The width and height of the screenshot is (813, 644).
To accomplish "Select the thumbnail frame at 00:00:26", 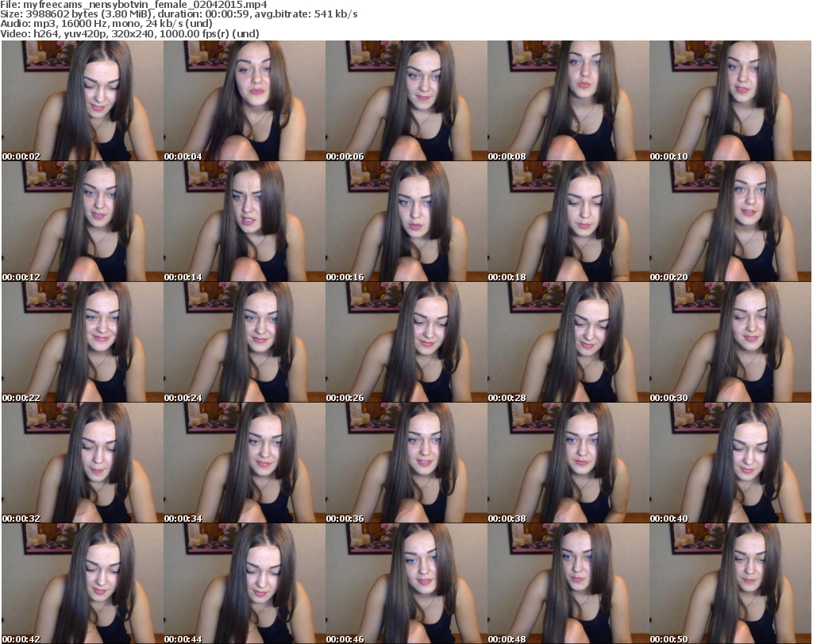I will pyautogui.click(x=406, y=342).
